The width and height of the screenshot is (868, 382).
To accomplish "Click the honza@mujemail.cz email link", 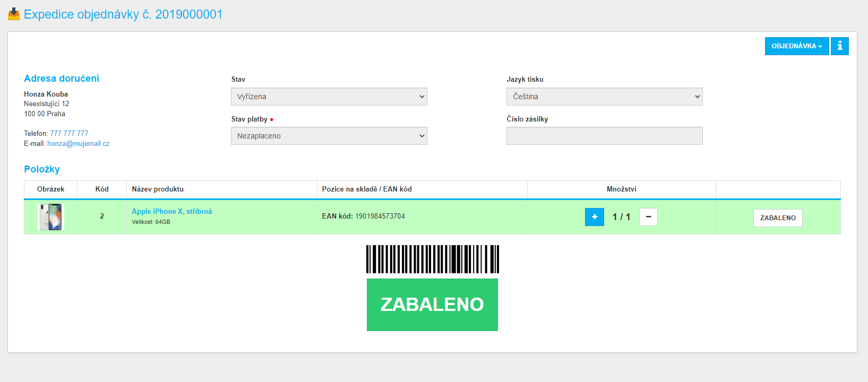I will (x=79, y=143).
